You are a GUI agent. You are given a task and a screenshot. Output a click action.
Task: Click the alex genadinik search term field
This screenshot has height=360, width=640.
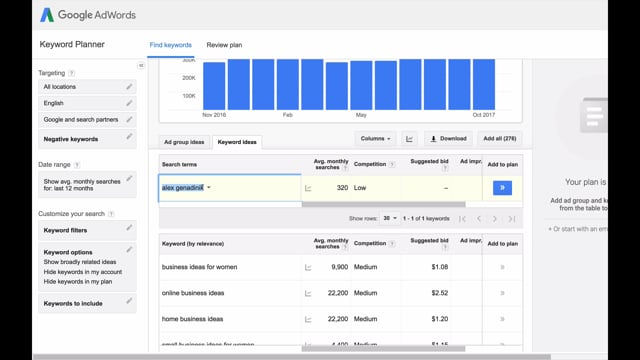point(230,188)
